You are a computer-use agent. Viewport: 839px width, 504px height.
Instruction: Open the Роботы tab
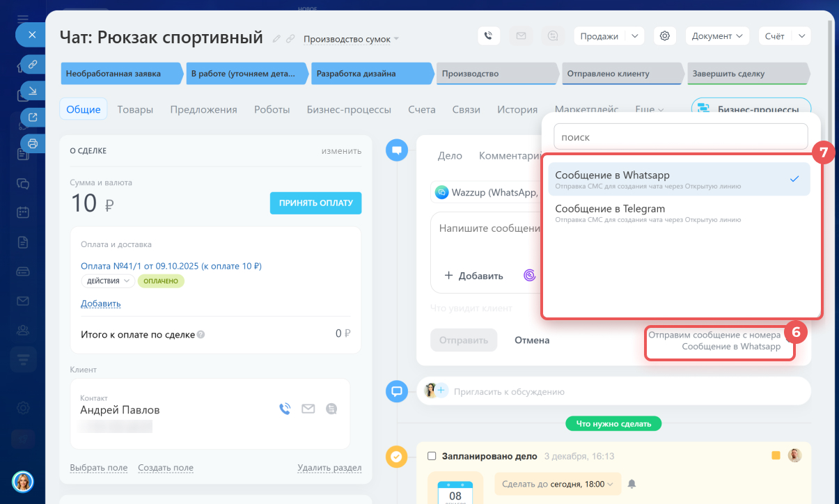[272, 109]
